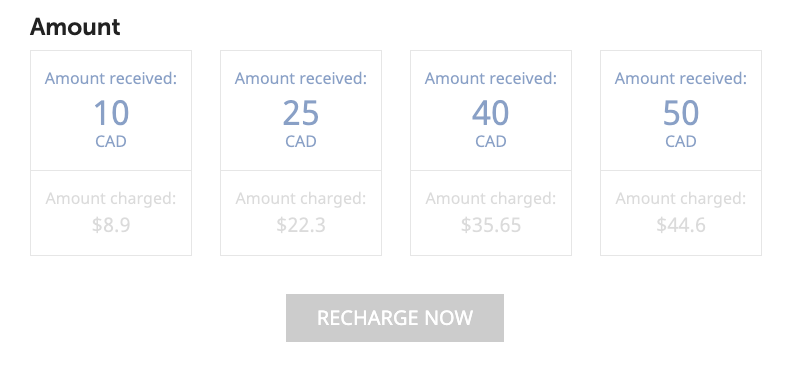This screenshot has width=808, height=369.
Task: Click the $22.3 amount charged text
Action: coord(301,225)
